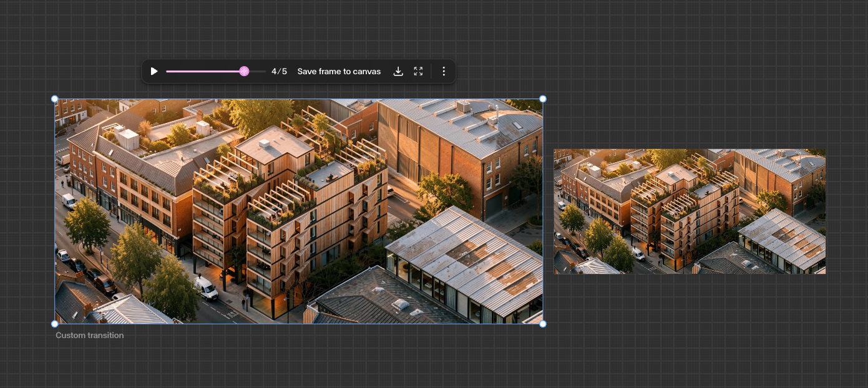The height and width of the screenshot is (388, 868).
Task: Click the 4/5 frame counter
Action: tap(279, 71)
